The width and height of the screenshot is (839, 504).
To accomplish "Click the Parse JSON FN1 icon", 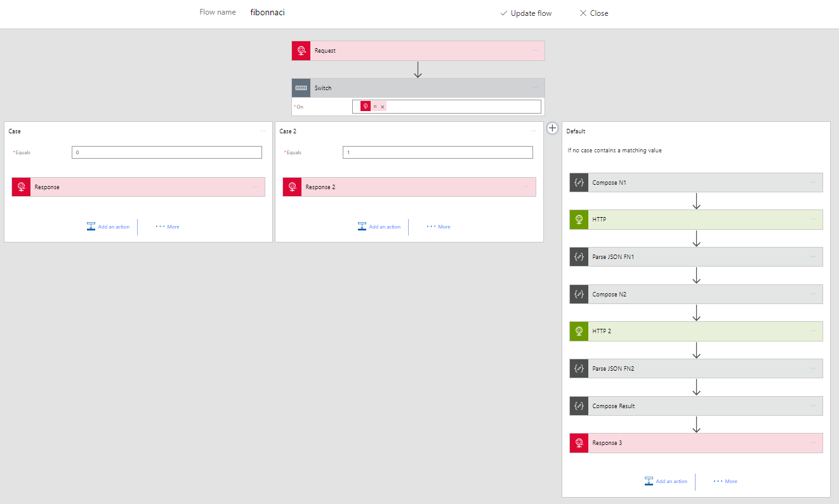I will (579, 257).
